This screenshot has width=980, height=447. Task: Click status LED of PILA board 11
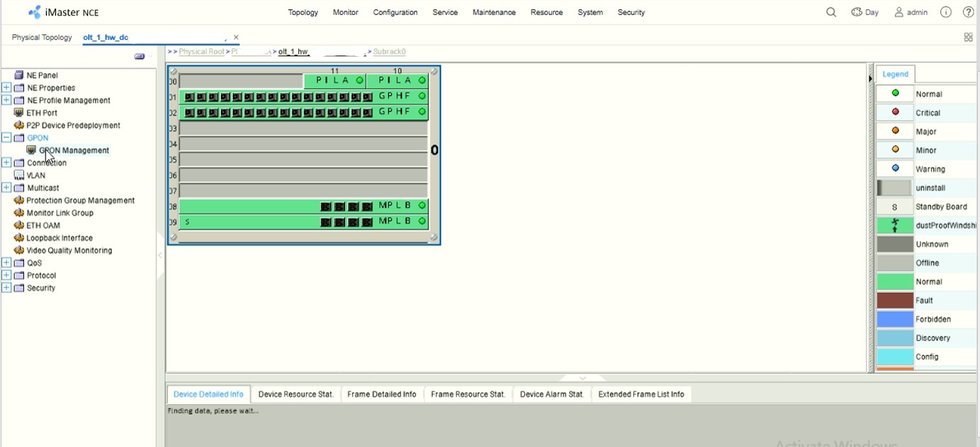(x=360, y=80)
